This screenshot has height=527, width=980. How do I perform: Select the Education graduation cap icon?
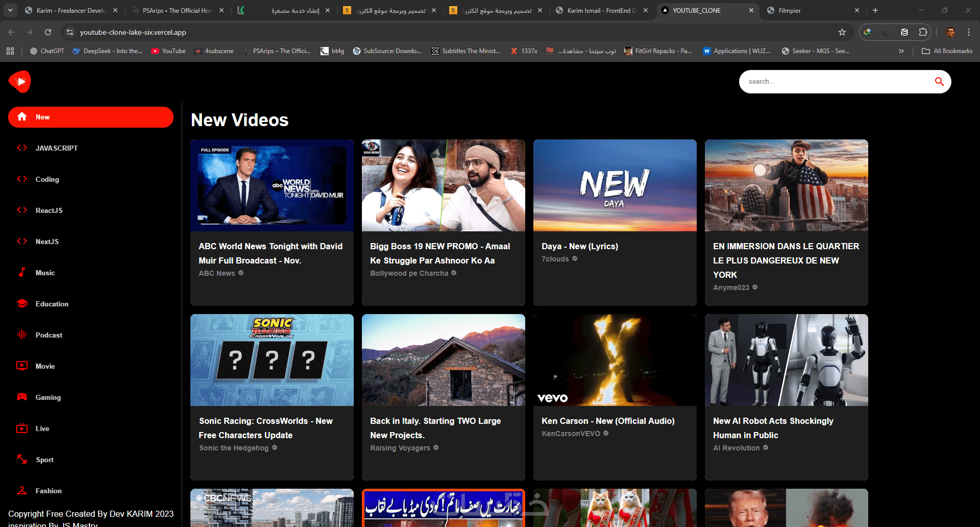tap(22, 304)
